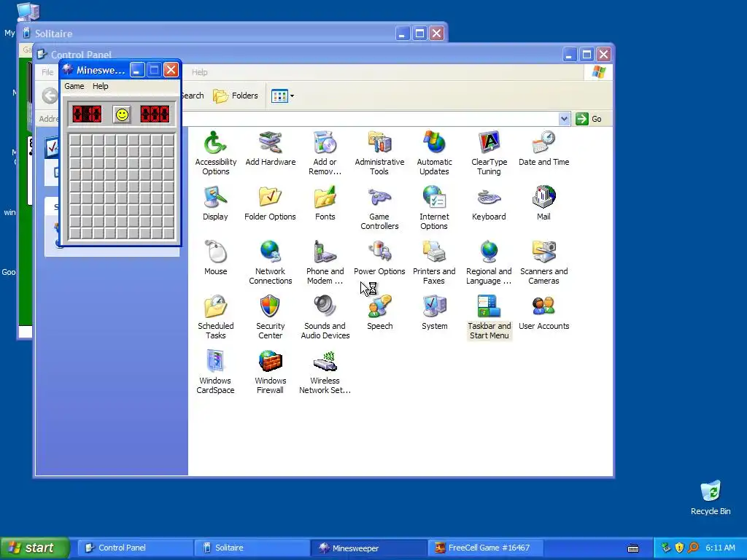
Task: Click the Minesweeper timer display
Action: 155,114
